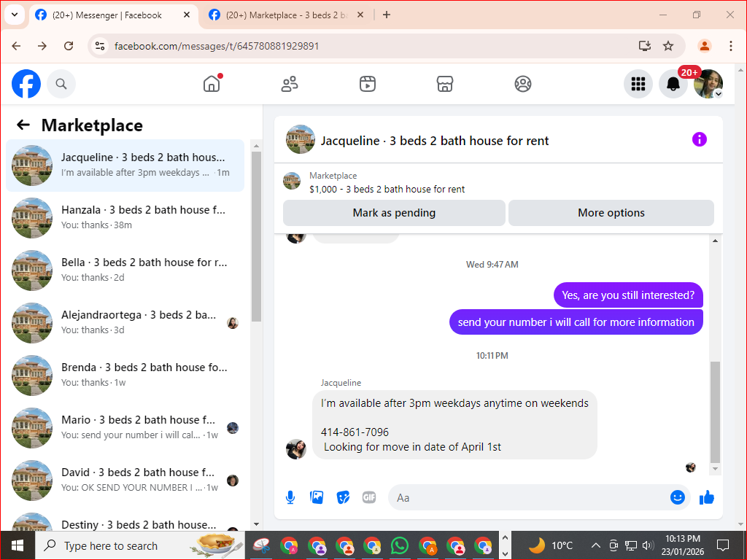This screenshot has height=560, width=747.
Task: Open Bella conversation in the list
Action: click(125, 270)
